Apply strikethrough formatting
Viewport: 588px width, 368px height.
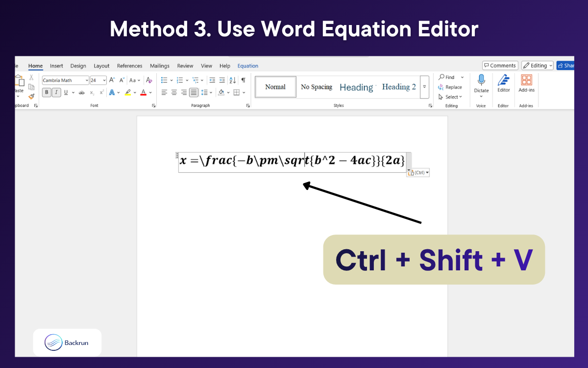click(x=82, y=92)
